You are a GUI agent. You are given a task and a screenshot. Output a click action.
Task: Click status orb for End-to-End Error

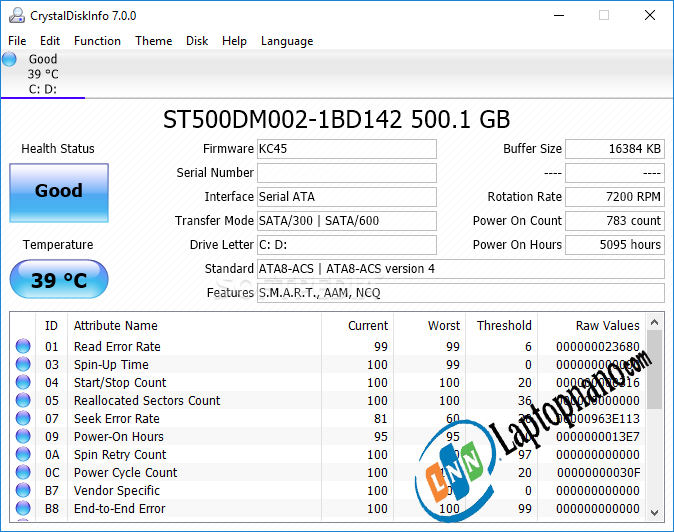[23, 509]
